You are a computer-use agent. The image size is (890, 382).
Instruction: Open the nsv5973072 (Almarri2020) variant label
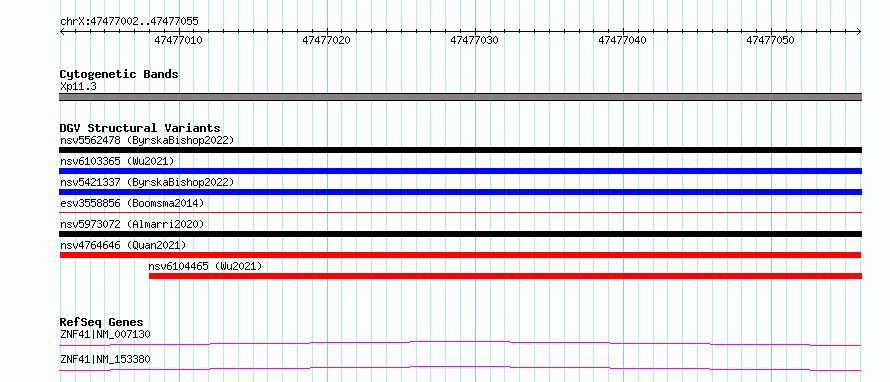pyautogui.click(x=132, y=224)
